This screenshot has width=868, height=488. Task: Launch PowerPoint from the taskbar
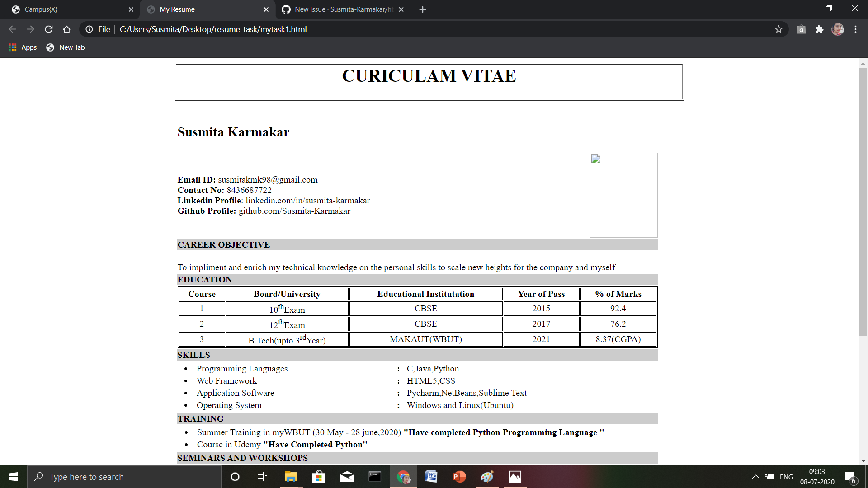point(459,477)
